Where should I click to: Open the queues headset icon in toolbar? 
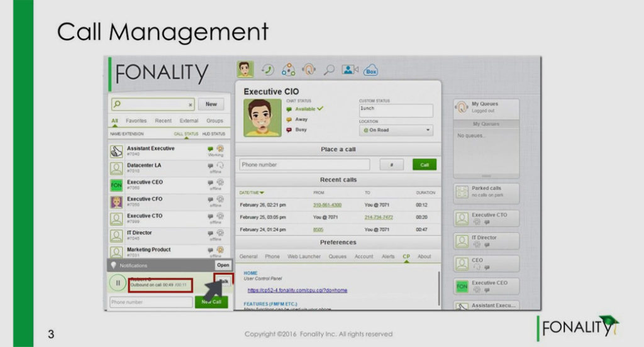click(309, 69)
